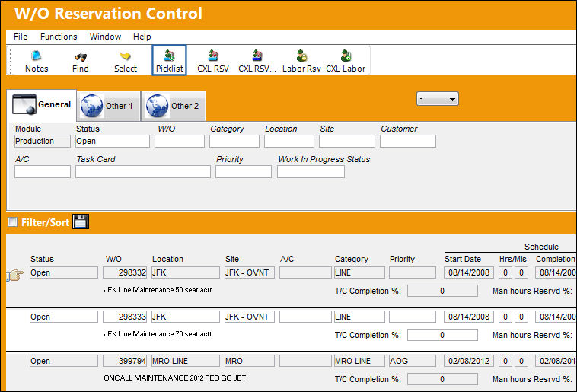The width and height of the screenshot is (577, 392).
Task: Enable the Filter/Sort checkbox
Action: click(12, 222)
